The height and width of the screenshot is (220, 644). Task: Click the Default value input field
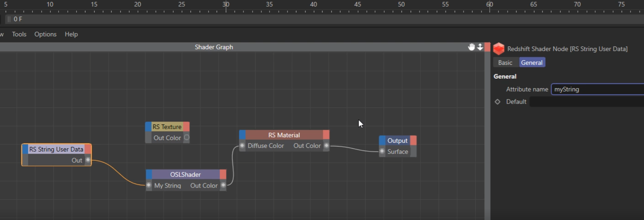(x=587, y=102)
